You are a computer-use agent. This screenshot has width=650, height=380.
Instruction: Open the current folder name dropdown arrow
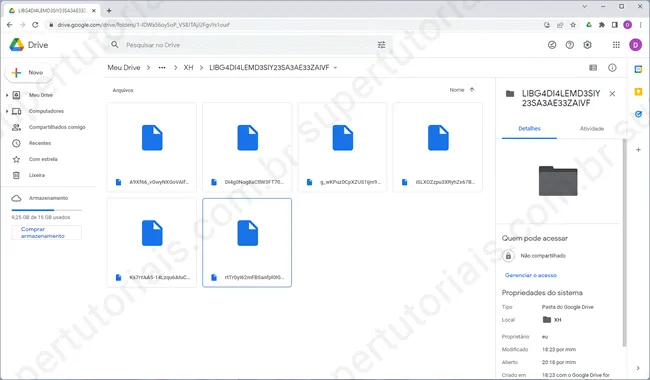click(335, 68)
